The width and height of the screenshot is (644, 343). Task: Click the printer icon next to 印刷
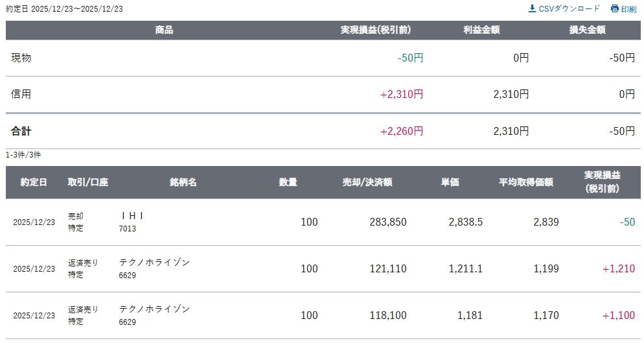614,9
